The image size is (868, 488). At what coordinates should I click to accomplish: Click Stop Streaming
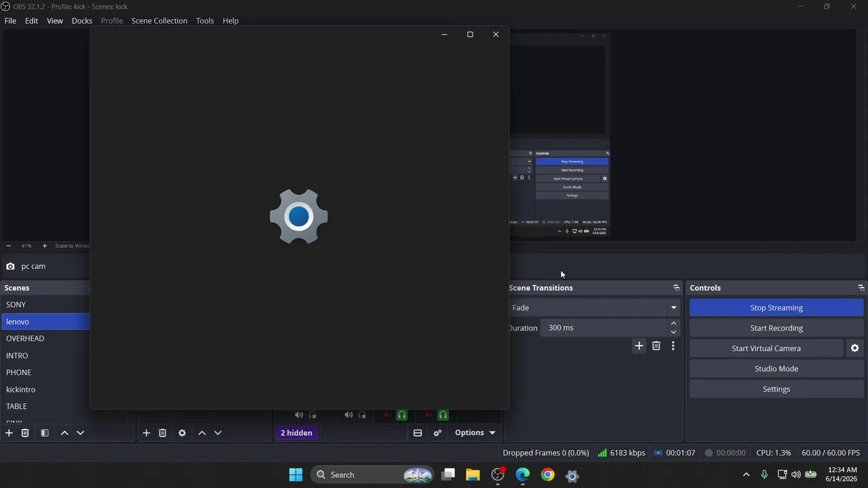(x=776, y=308)
